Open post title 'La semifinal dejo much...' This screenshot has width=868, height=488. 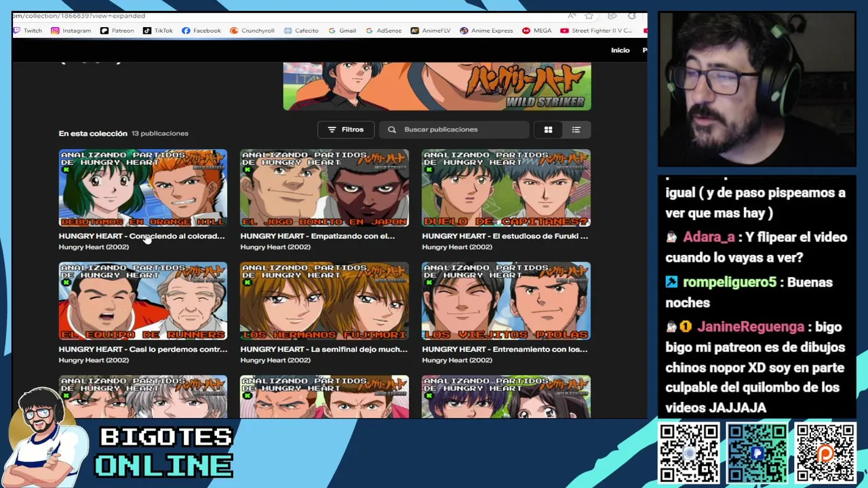(324, 349)
